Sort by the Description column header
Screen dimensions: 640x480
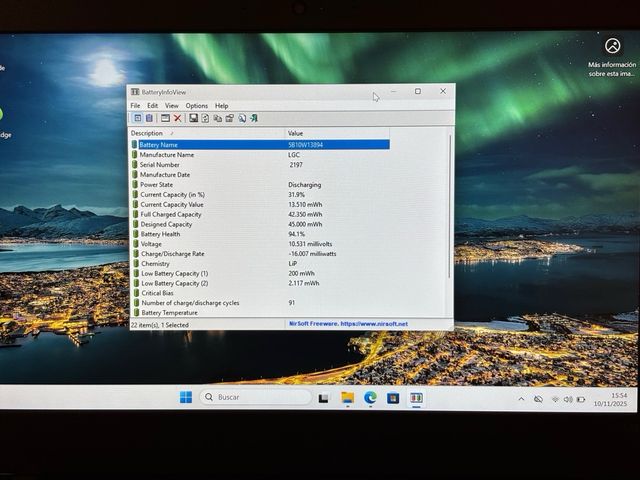coord(207,133)
